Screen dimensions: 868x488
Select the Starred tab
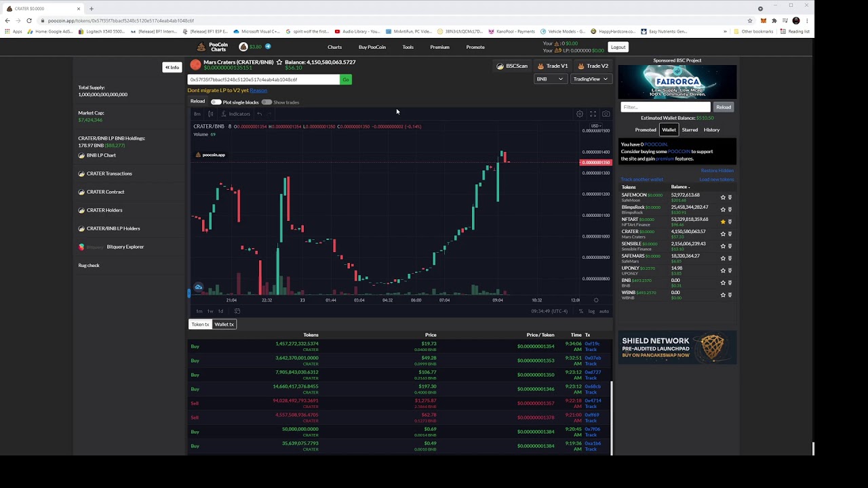690,130
